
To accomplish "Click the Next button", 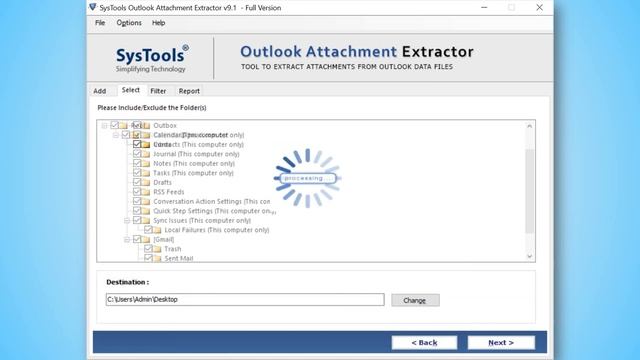I will (x=501, y=342).
